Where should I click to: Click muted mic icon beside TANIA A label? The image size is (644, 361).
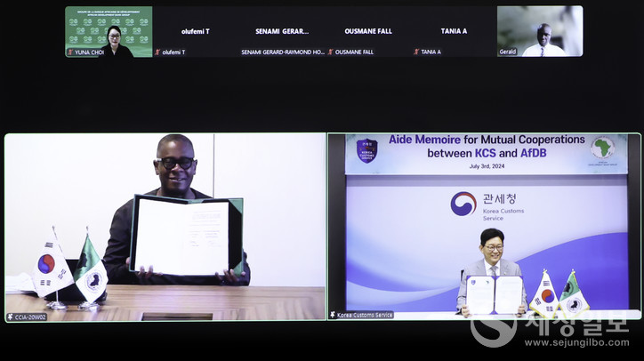(416, 52)
